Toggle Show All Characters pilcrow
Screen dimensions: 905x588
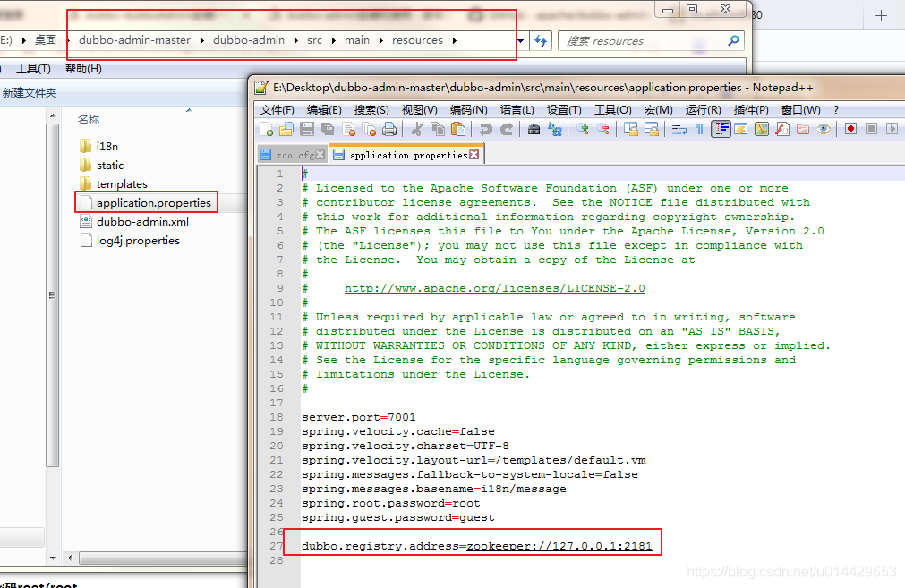(699, 129)
